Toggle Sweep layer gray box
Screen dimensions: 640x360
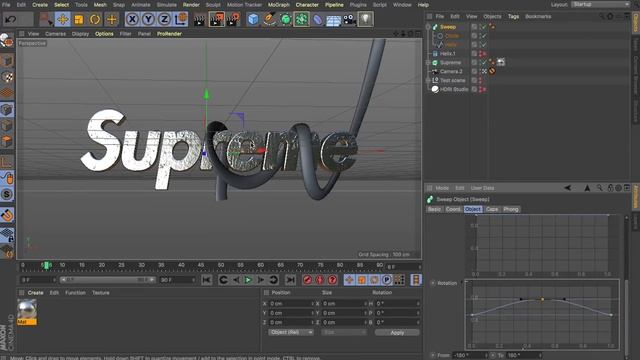click(474, 27)
